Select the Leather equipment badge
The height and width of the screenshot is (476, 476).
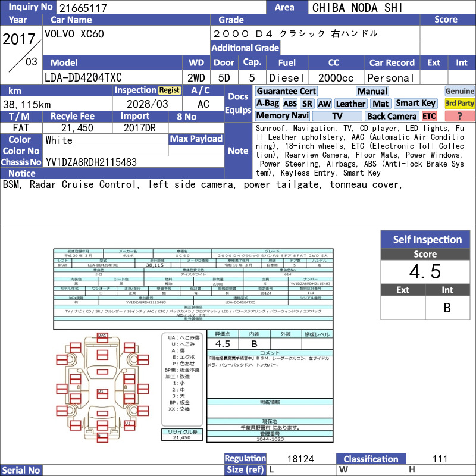[350, 104]
